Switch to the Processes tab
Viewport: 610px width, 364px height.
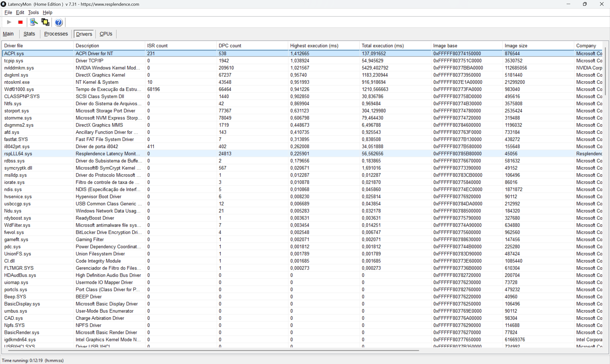(56, 34)
